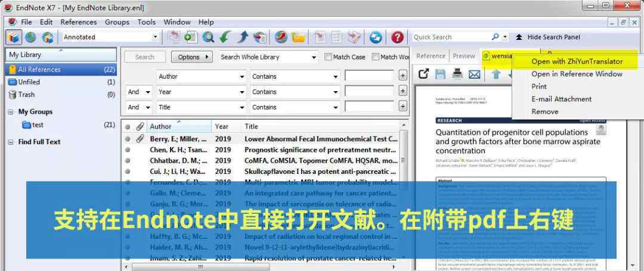Toggle the Match Case checkbox

click(328, 57)
